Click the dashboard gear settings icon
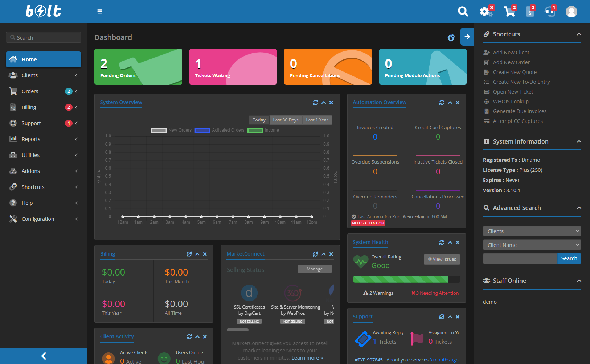This screenshot has height=364, width=590. coord(451,38)
